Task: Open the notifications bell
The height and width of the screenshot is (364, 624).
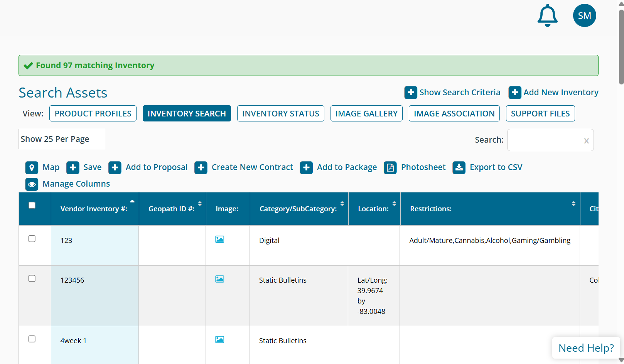Action: click(547, 16)
